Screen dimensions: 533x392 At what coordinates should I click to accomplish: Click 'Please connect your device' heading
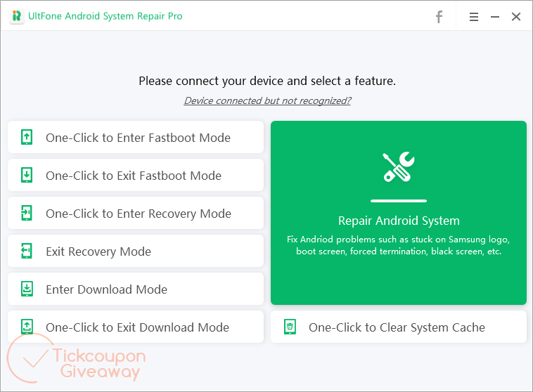[267, 81]
